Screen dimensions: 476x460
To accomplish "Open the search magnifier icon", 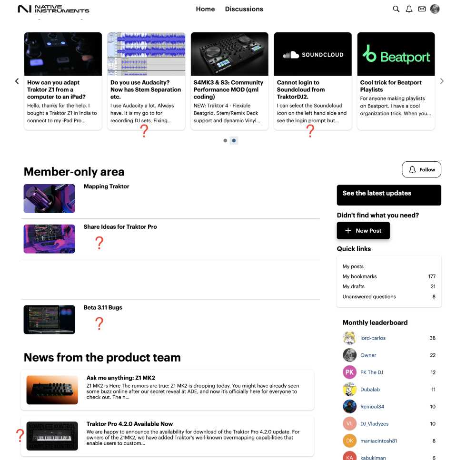I will tap(396, 9).
